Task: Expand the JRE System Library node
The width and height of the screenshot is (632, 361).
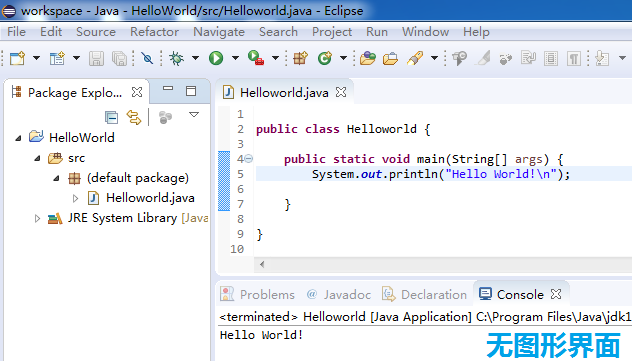Action: 37,218
